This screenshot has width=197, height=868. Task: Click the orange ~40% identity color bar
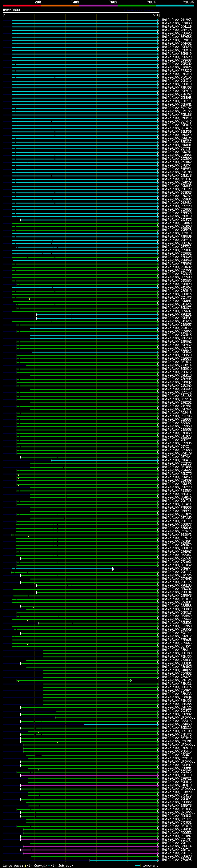click(60, 6)
